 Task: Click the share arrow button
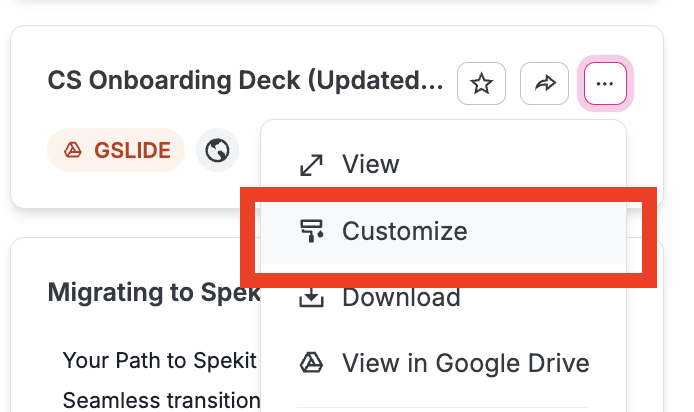pos(544,83)
